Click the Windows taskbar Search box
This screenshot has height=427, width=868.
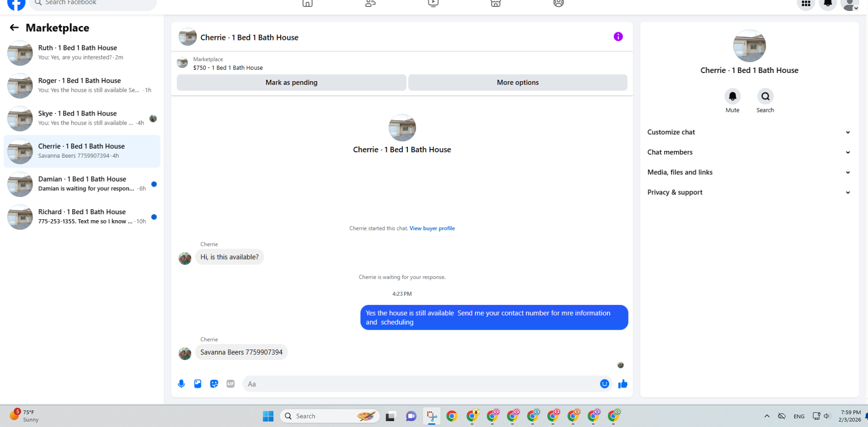coord(329,416)
